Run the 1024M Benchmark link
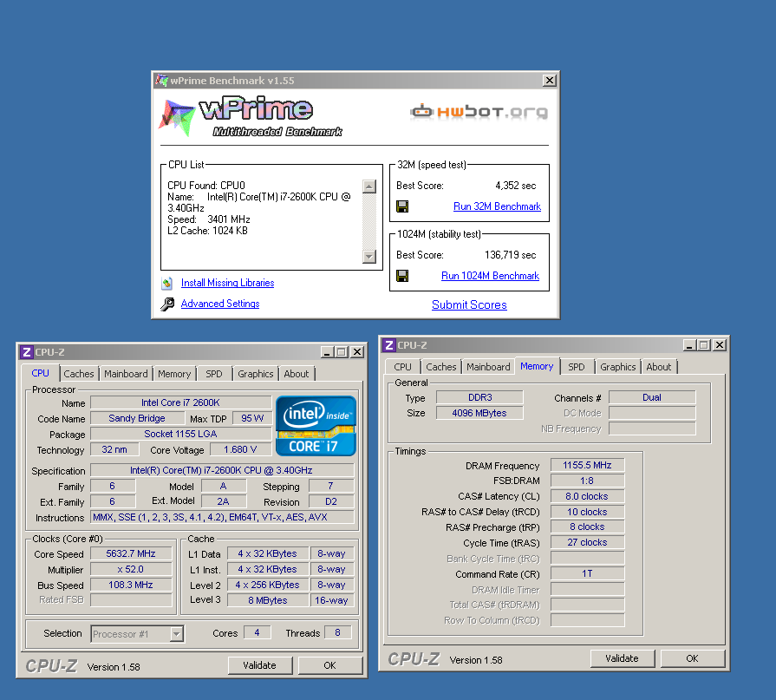 (x=490, y=276)
